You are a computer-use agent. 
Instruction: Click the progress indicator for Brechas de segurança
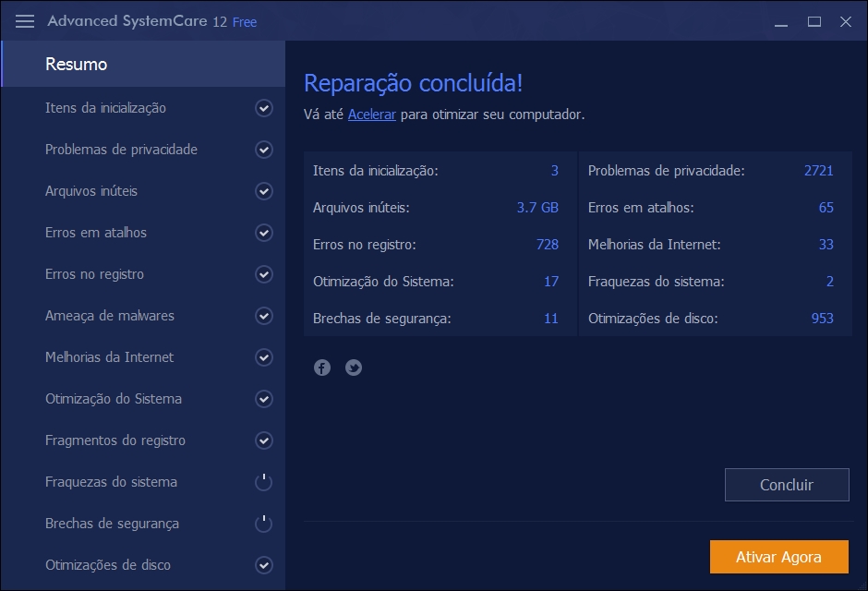pyautogui.click(x=264, y=524)
